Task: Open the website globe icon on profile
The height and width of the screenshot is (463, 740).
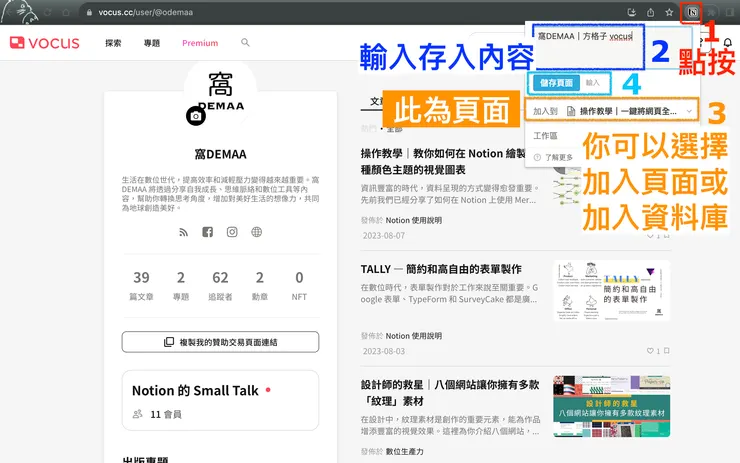Action: click(256, 232)
